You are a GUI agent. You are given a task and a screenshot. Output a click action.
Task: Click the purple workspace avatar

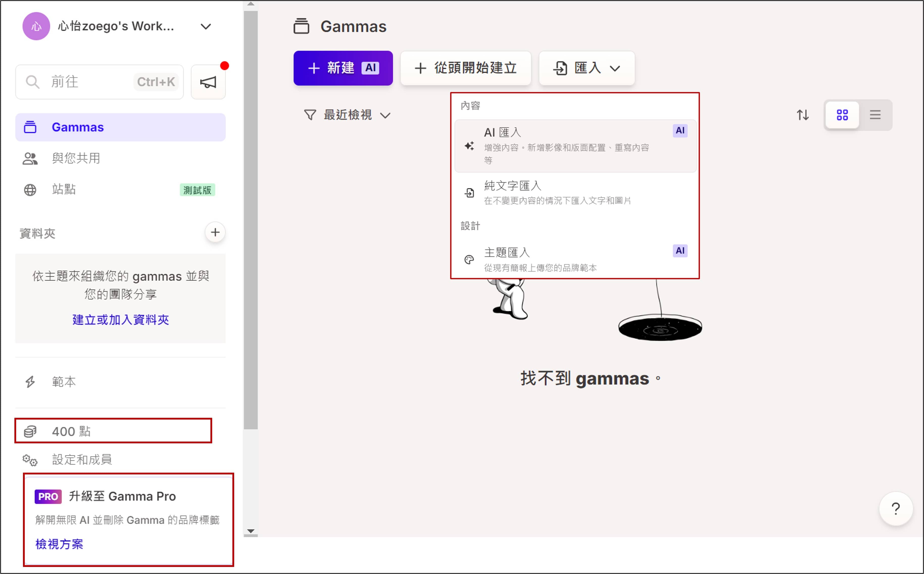pos(36,26)
